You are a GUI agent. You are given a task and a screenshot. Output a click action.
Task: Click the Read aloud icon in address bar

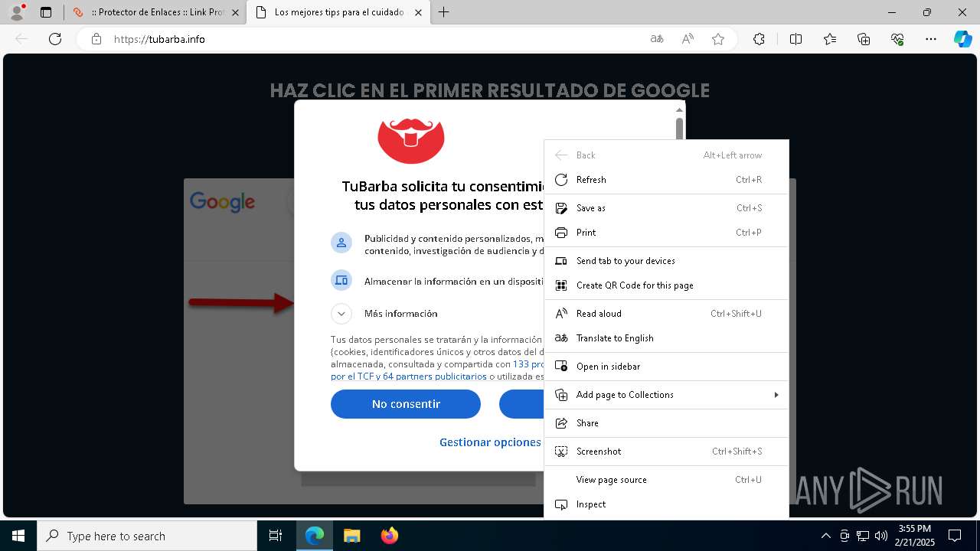[688, 39]
